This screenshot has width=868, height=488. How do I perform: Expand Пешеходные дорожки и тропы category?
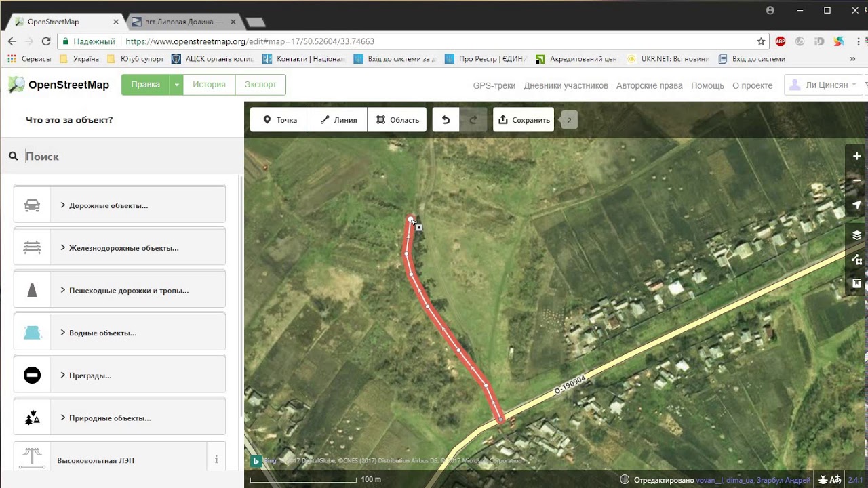[x=138, y=290]
